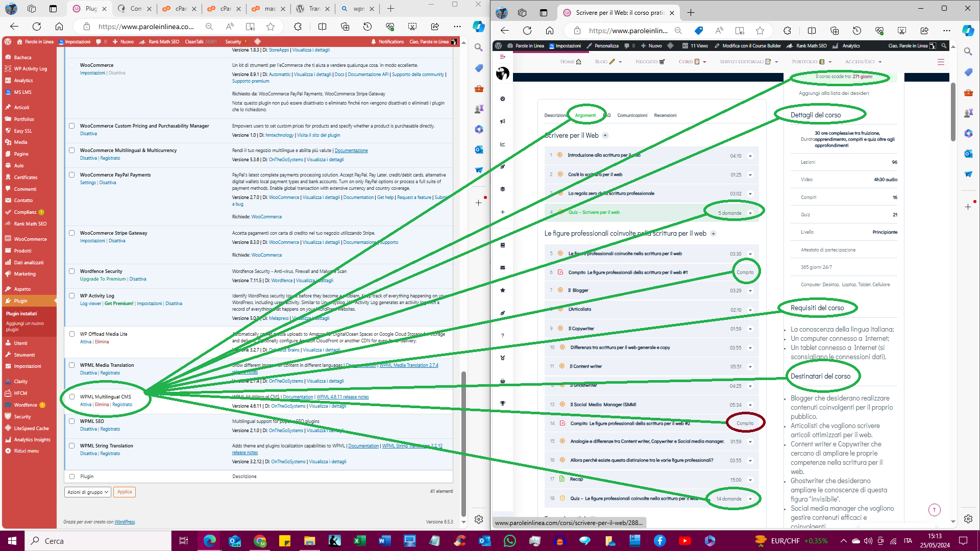Click the hamburger menu icon on course site

pyautogui.click(x=941, y=62)
